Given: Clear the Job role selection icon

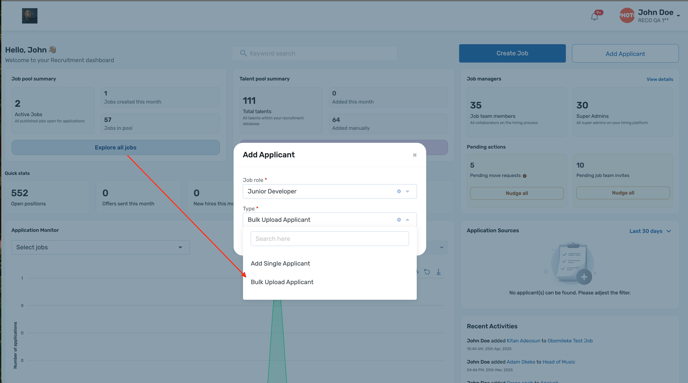Looking at the screenshot, I should pos(398,191).
